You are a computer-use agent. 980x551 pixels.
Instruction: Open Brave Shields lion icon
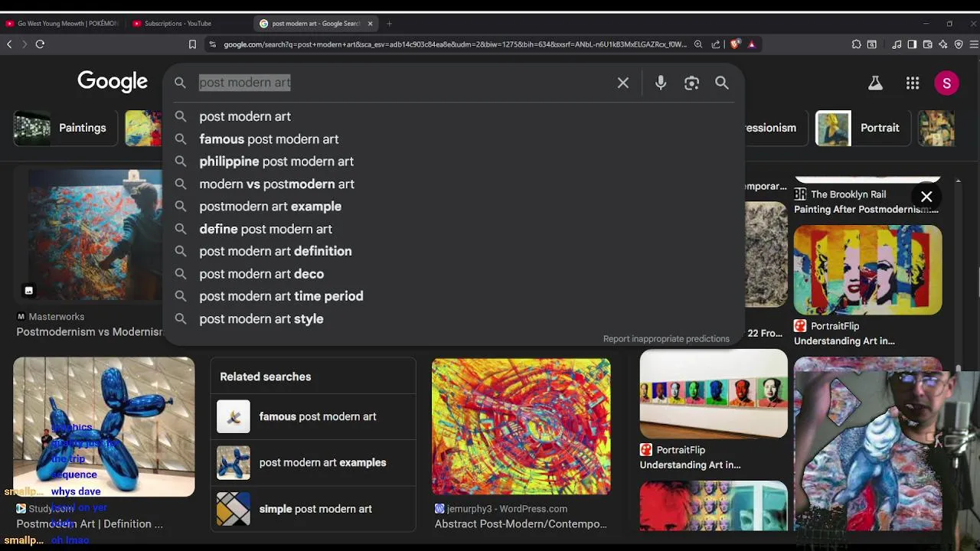click(x=735, y=44)
